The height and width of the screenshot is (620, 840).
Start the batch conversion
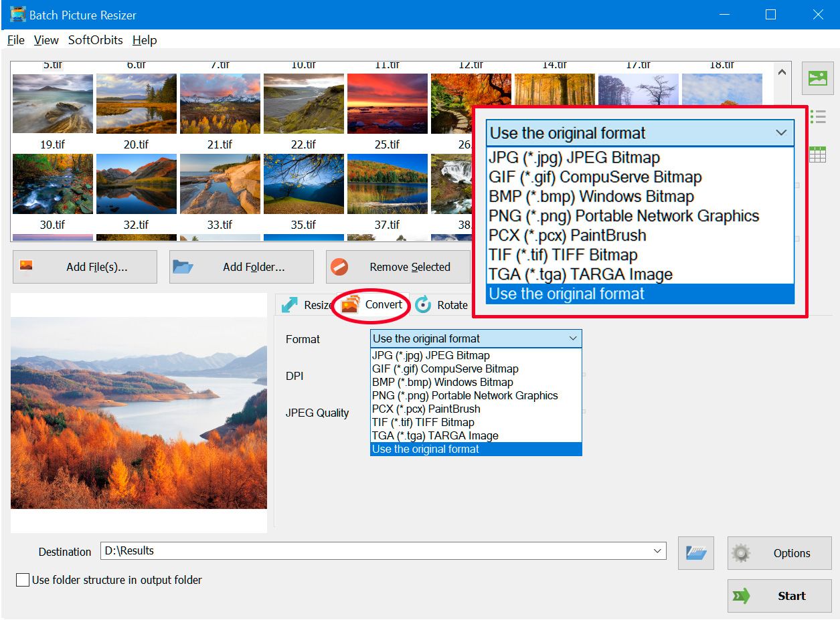(779, 596)
